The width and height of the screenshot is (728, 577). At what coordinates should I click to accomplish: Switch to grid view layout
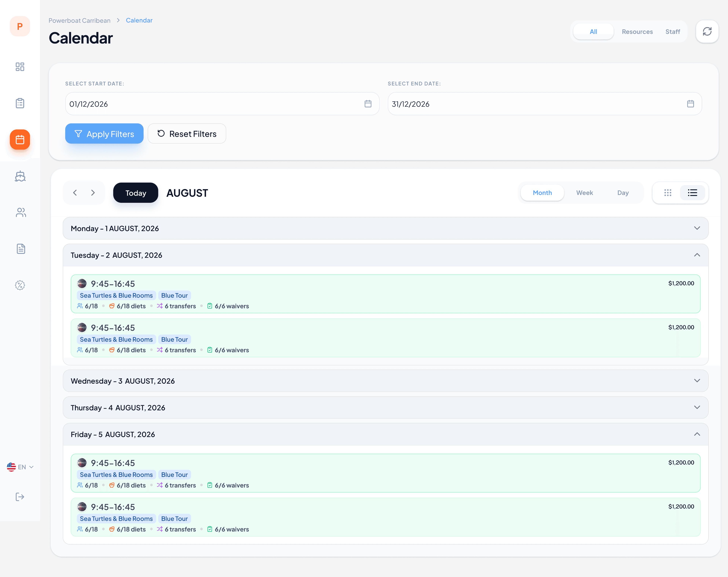[668, 192]
